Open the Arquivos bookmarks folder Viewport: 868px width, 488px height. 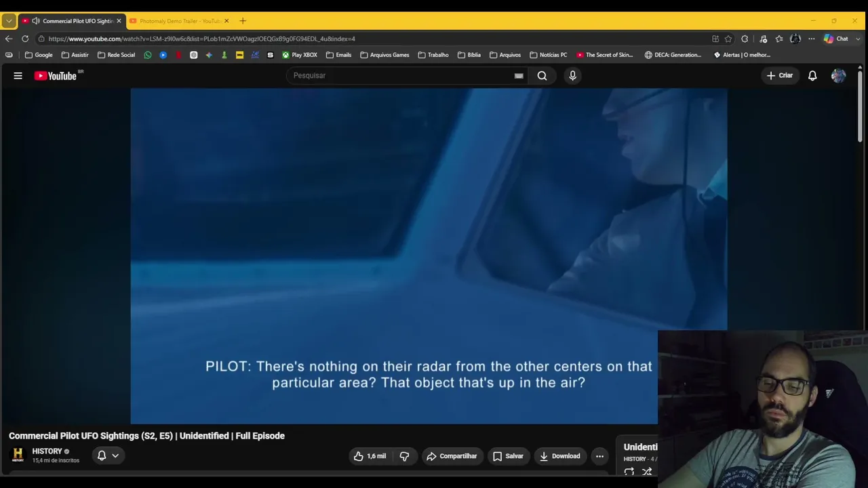point(505,55)
